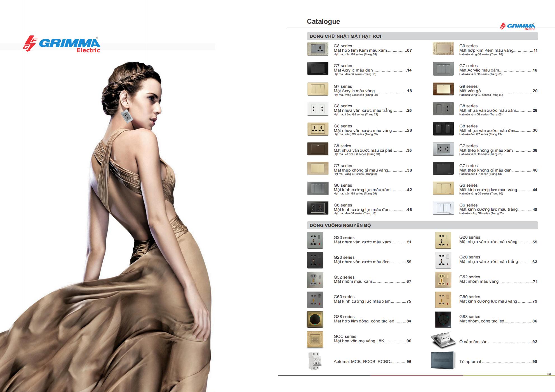Screen dimensions: 555x392
Task: Click the large Grimma Electric logo
Action: [x=62, y=44]
